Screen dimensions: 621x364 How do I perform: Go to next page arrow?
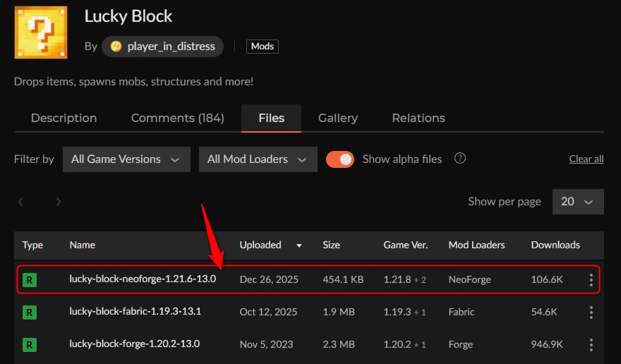(58, 202)
